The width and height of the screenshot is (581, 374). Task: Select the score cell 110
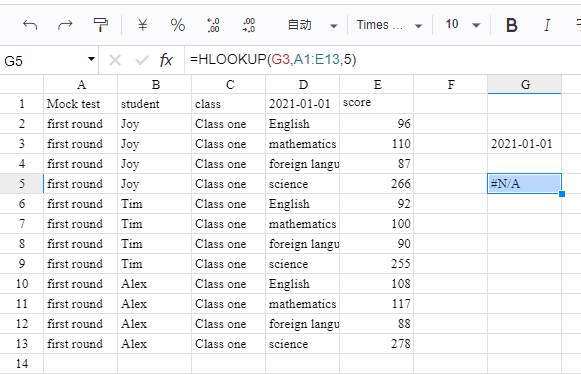[377, 144]
